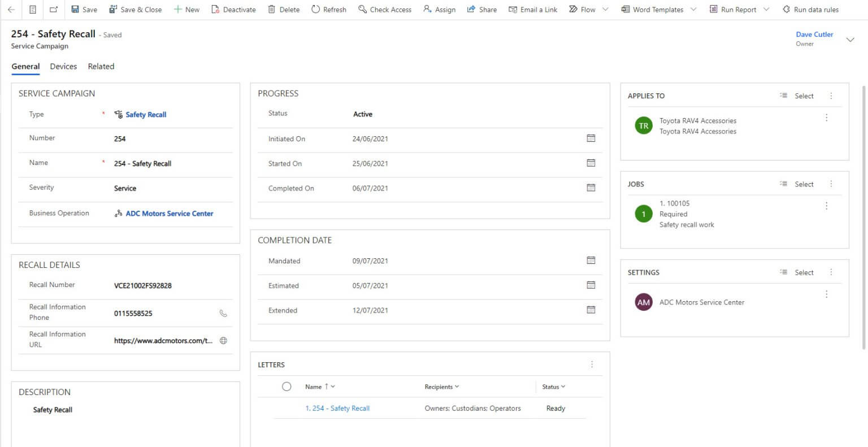This screenshot has height=447, width=868.
Task: Expand the Flow dropdown arrow
Action: tap(606, 10)
